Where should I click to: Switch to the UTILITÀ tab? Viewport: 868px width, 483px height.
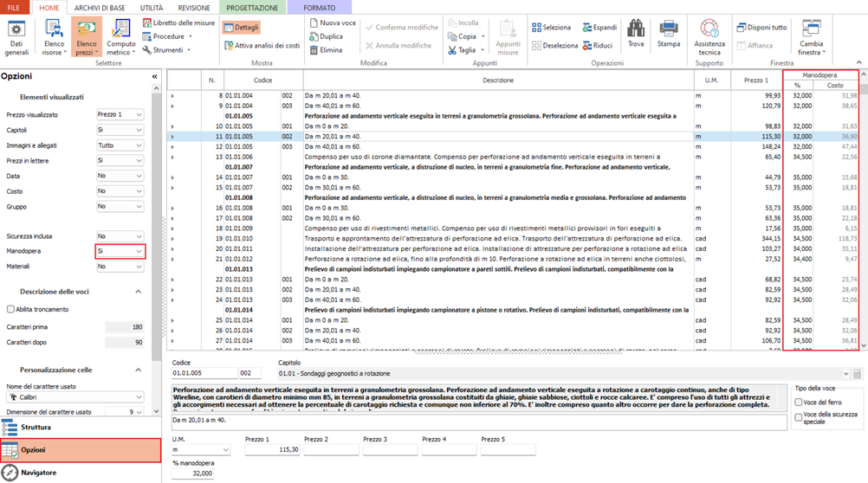tap(152, 8)
